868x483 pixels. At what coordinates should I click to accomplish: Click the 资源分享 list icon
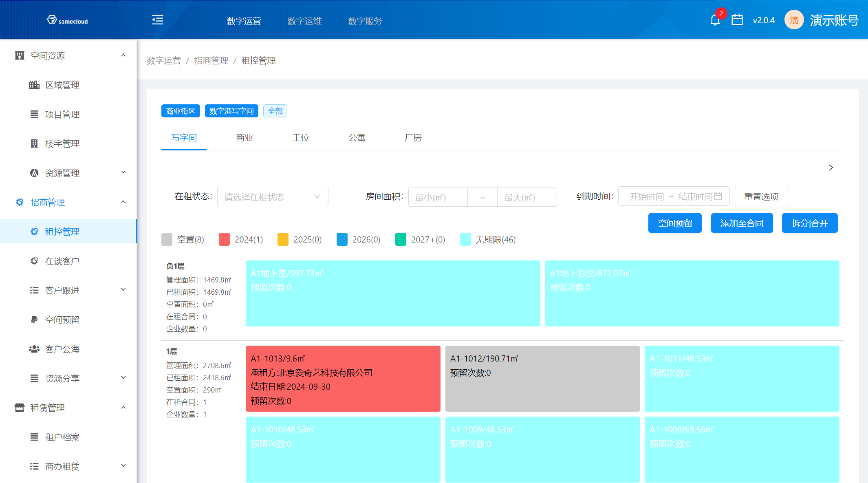point(34,378)
